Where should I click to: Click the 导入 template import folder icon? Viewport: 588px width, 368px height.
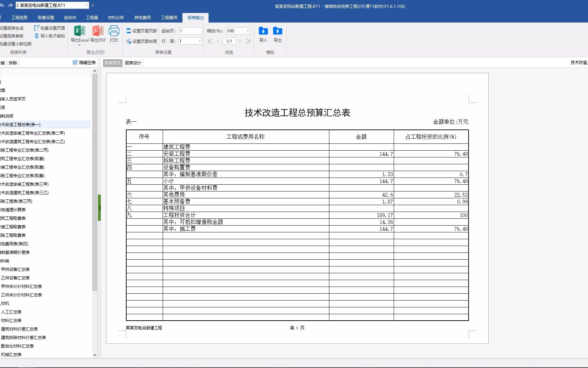tap(263, 31)
